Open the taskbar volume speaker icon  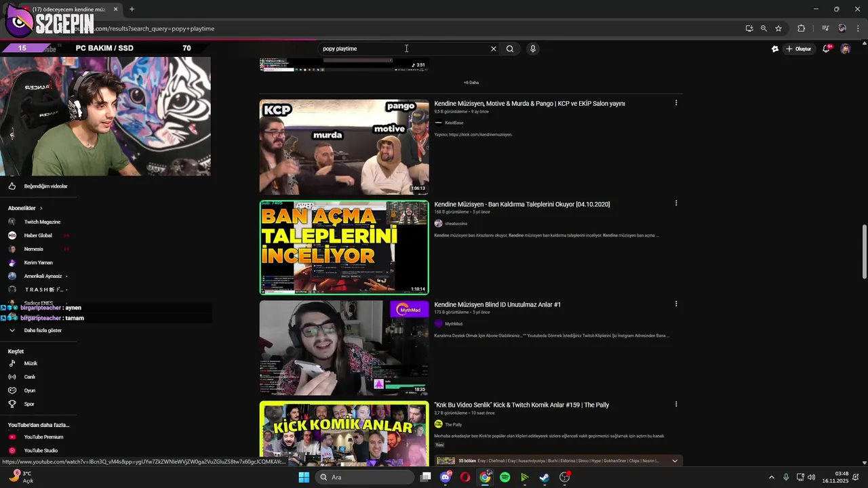click(812, 477)
